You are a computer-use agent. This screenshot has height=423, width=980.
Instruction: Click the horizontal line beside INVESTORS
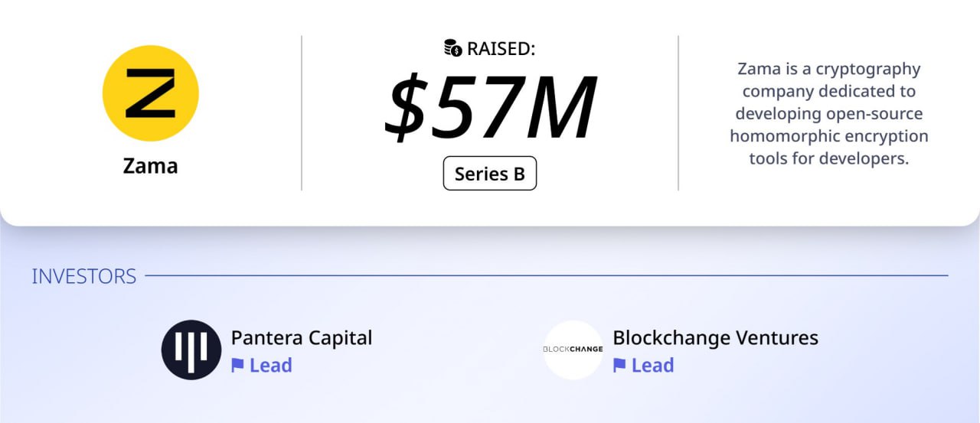[547, 275]
